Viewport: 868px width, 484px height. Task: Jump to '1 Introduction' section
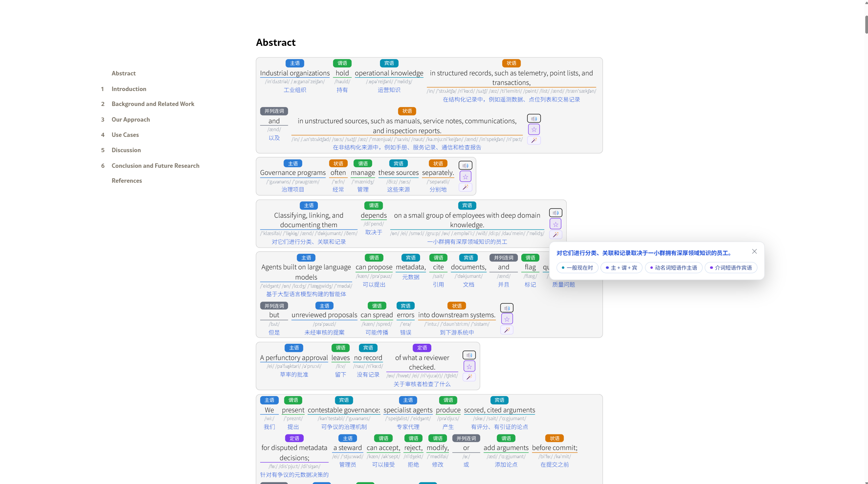129,89
